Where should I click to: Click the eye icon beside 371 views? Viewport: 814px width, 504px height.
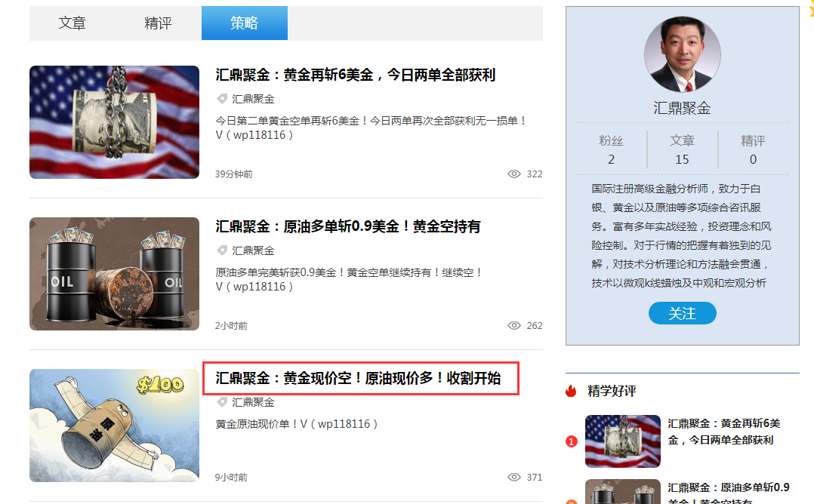tap(514, 477)
